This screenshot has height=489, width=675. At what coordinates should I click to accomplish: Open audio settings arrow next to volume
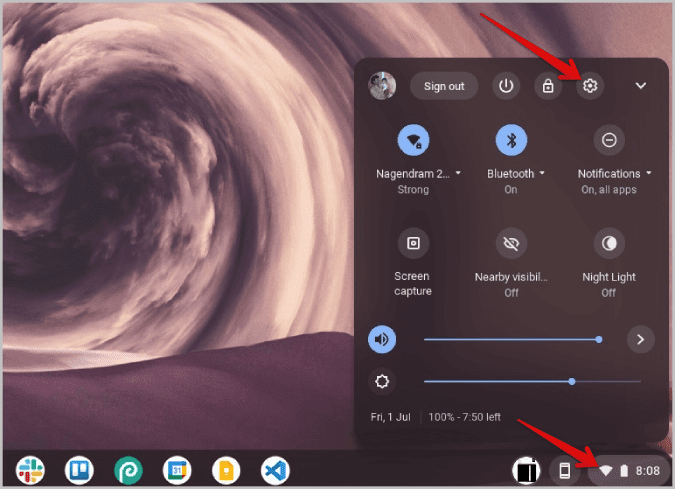click(641, 339)
